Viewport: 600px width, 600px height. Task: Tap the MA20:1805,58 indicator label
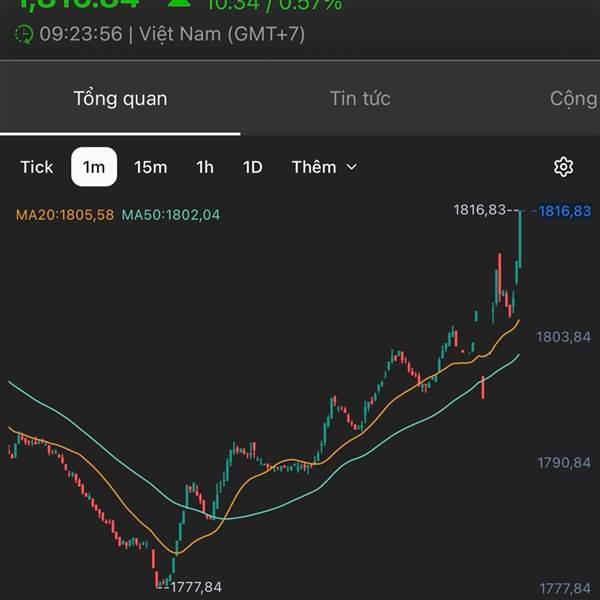[x=65, y=214]
